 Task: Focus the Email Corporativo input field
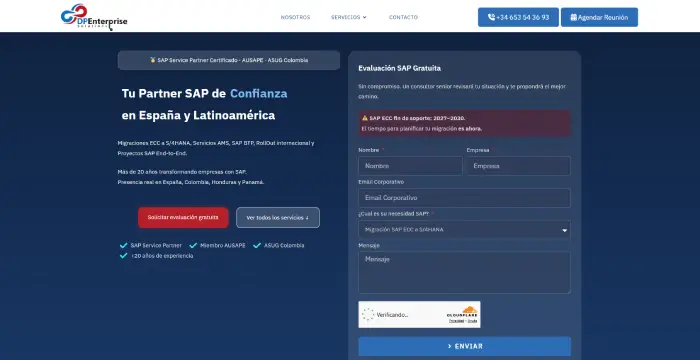click(464, 198)
